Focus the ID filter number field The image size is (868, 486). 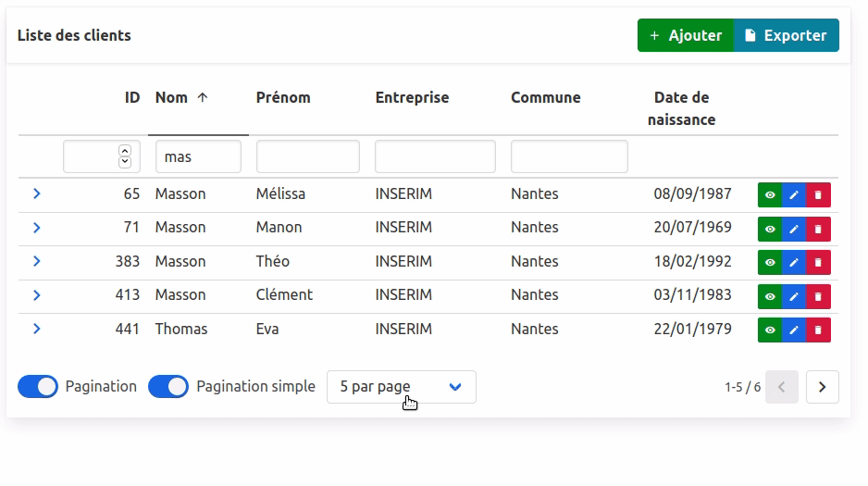[101, 156]
